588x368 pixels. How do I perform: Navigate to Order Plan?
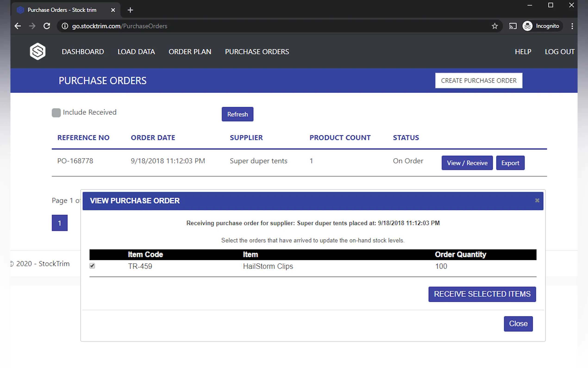coord(190,52)
